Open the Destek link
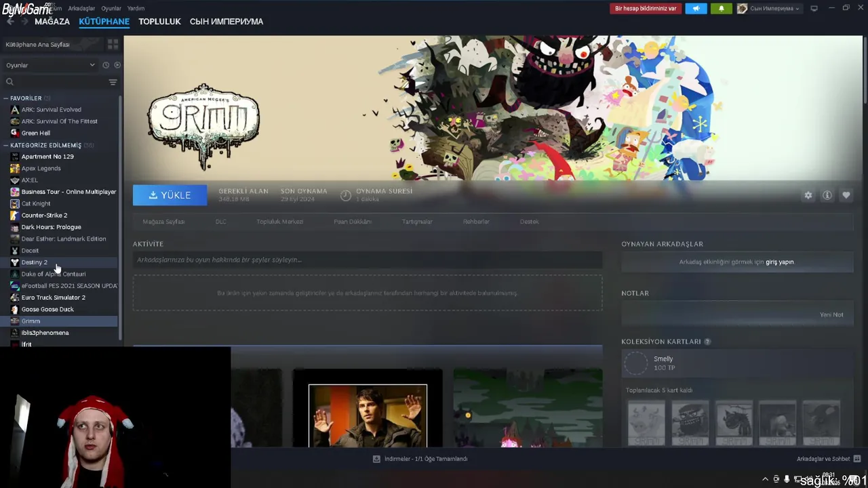868x488 pixels. tap(529, 222)
